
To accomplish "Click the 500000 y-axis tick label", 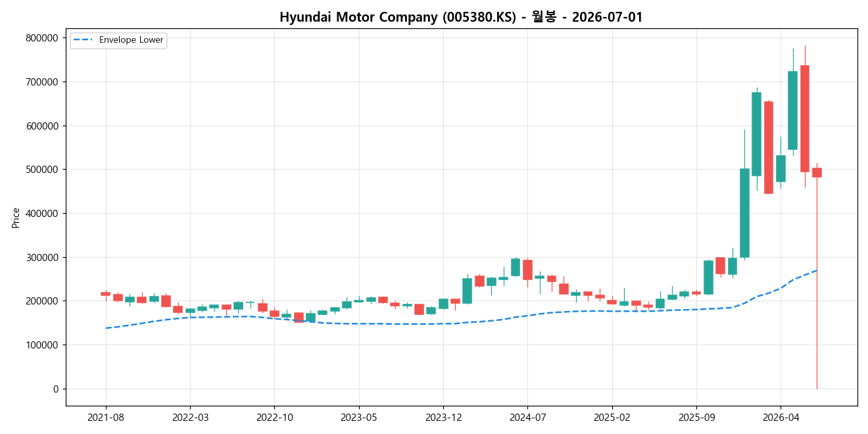I will point(42,170).
